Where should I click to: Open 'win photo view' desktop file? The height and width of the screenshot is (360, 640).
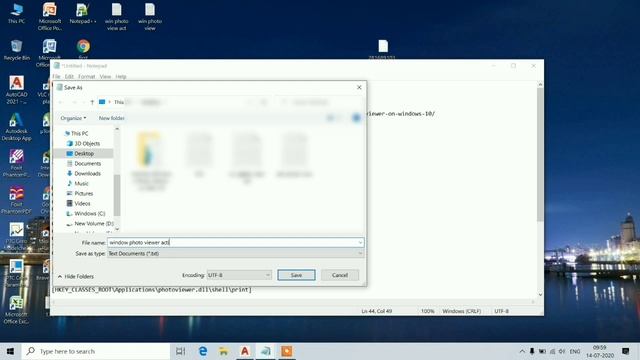[x=150, y=16]
